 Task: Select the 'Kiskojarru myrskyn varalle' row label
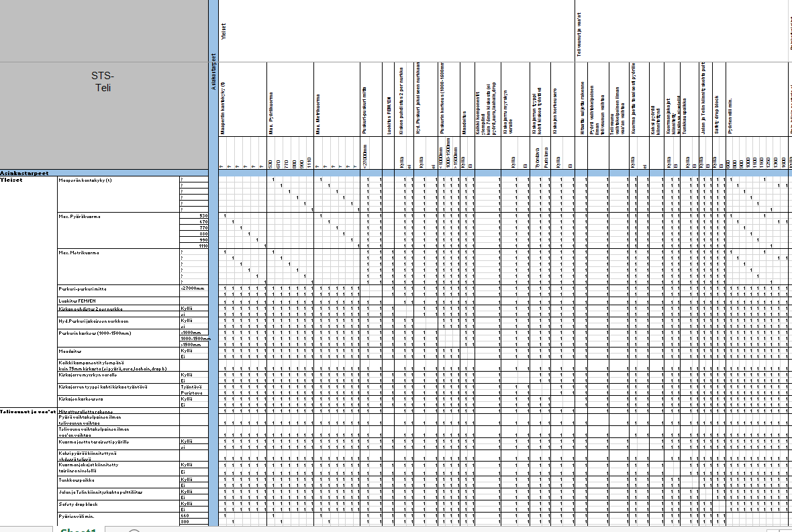pyautogui.click(x=88, y=375)
